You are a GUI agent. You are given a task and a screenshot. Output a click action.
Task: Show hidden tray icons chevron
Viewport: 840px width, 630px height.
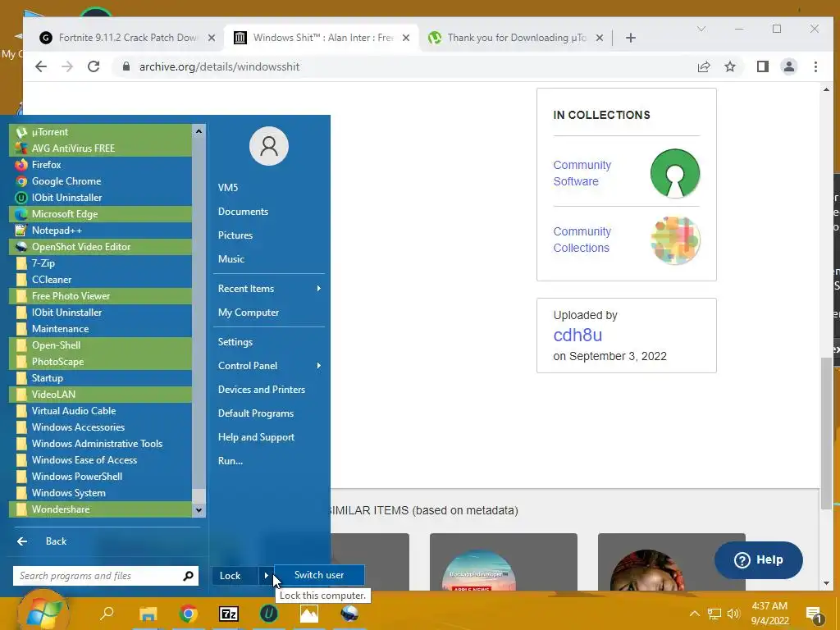[x=694, y=614]
